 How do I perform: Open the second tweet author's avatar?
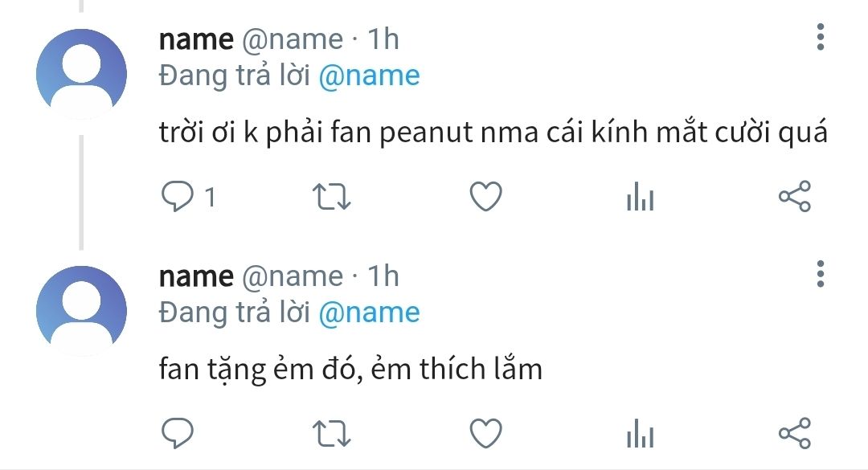(x=82, y=309)
